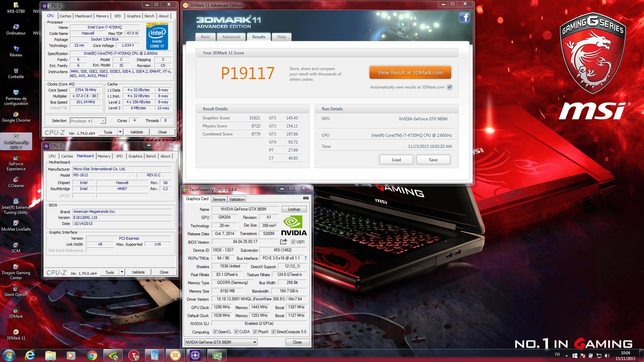Open the Advanced tab in 3DMark 11
Screen dimensions: 644x362
[x=231, y=37]
